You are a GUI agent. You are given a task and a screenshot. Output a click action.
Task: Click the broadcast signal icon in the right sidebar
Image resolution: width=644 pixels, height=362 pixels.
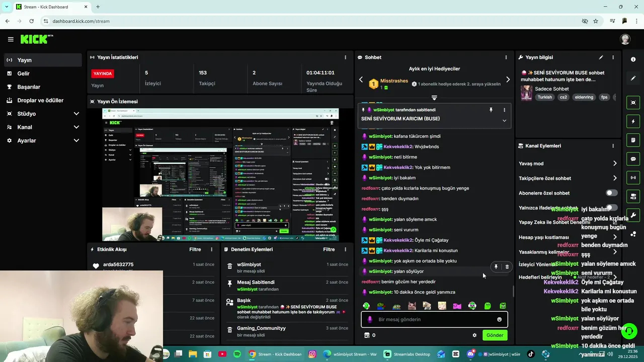coord(633,177)
